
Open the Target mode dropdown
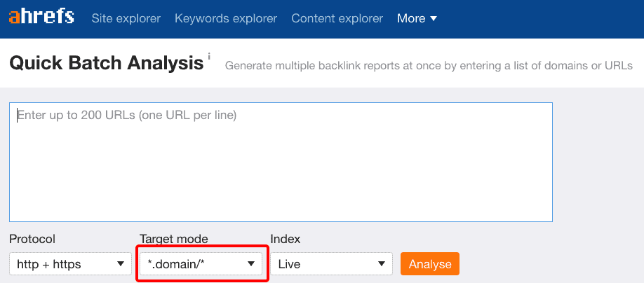(x=201, y=263)
